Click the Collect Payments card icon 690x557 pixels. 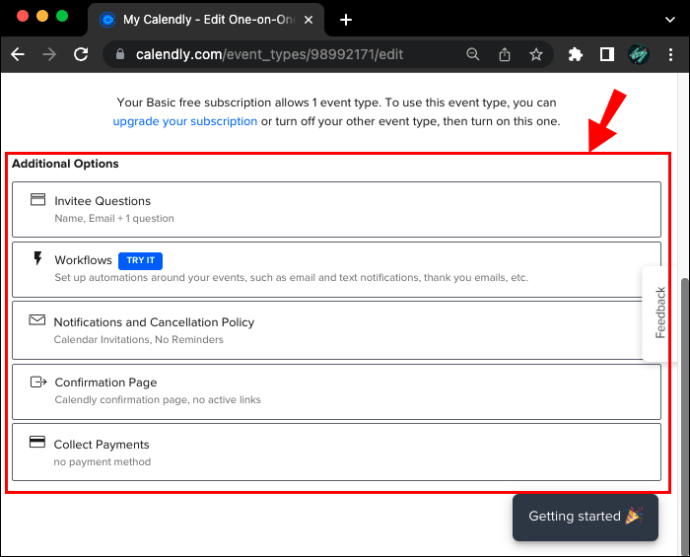[x=37, y=442]
